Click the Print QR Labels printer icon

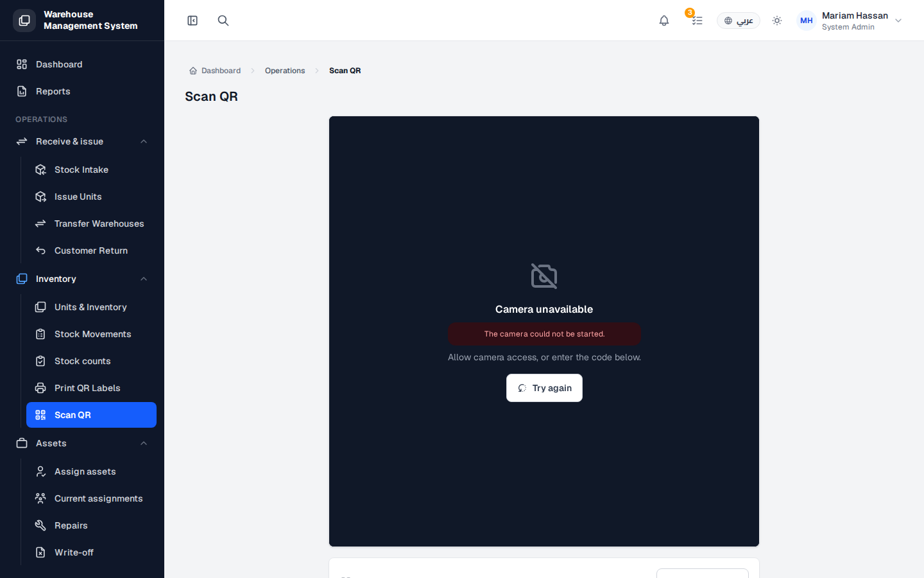(x=40, y=388)
